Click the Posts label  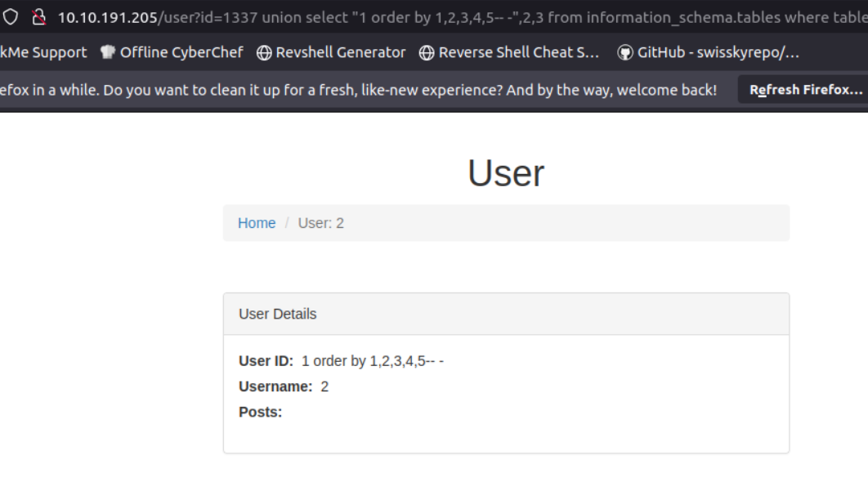coord(260,412)
